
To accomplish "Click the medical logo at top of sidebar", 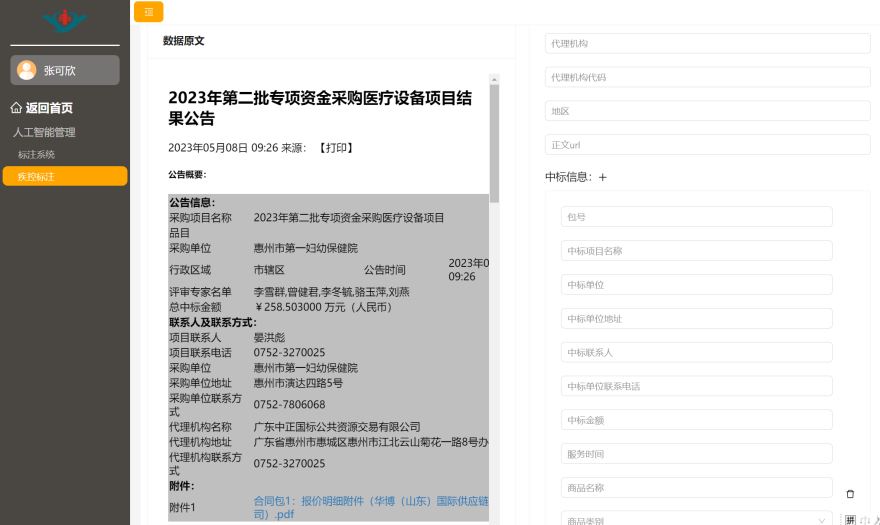I will (x=64, y=20).
